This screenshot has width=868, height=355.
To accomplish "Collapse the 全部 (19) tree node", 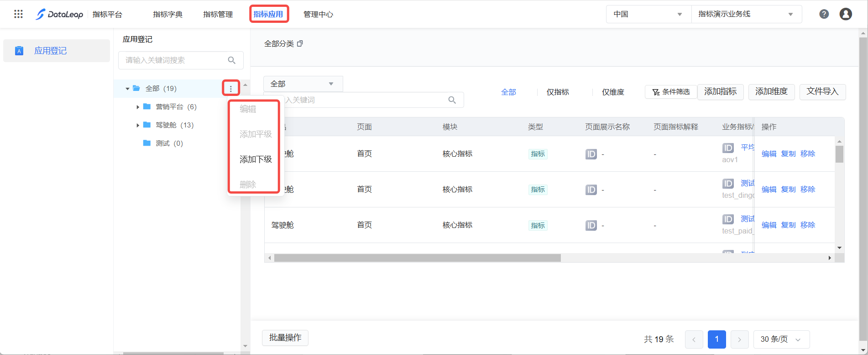I will pyautogui.click(x=127, y=89).
